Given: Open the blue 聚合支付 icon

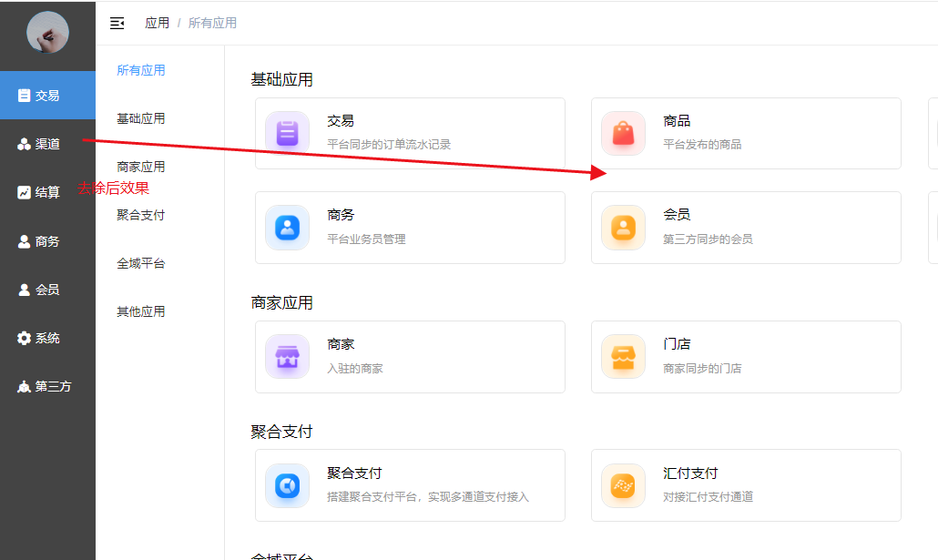Looking at the screenshot, I should click(x=288, y=485).
